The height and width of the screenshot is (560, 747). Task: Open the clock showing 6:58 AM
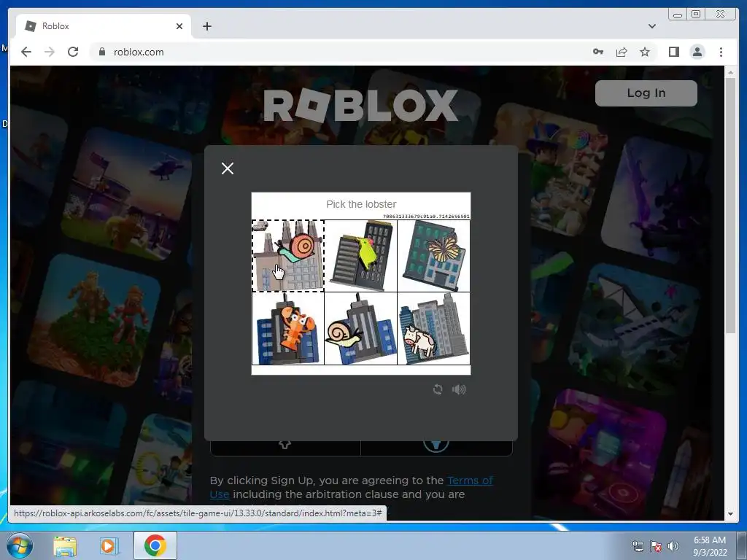click(710, 546)
